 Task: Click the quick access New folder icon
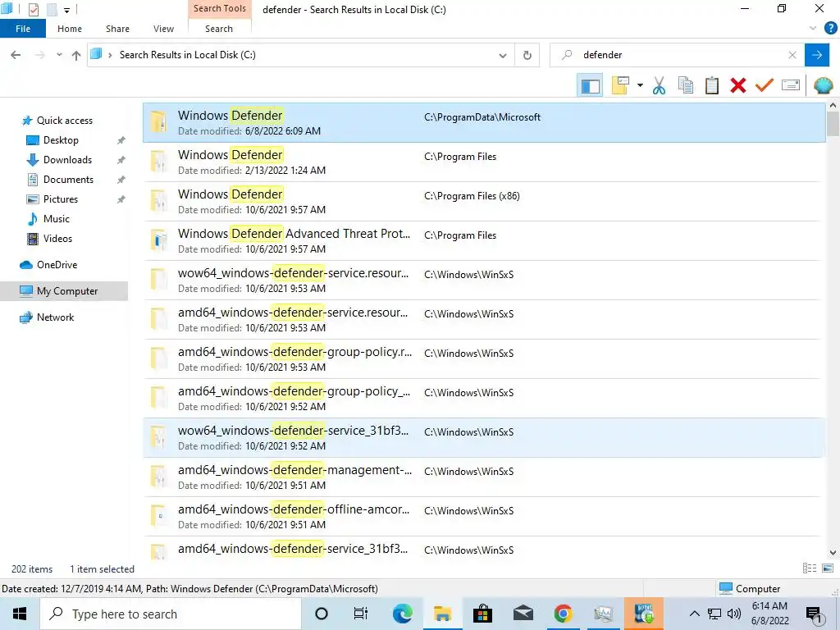[52, 10]
